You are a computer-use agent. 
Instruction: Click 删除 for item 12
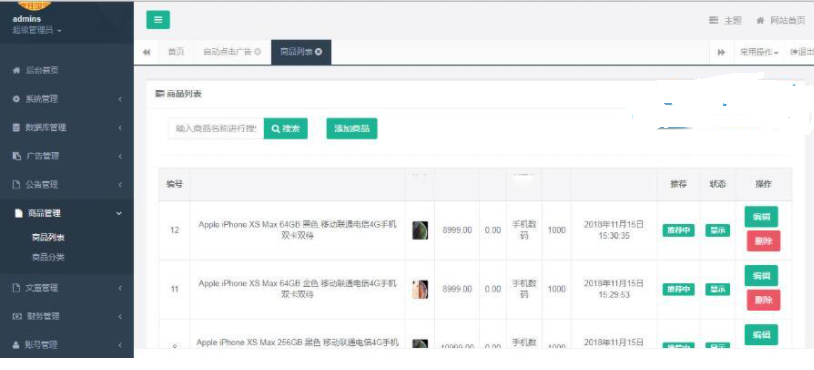tap(763, 241)
